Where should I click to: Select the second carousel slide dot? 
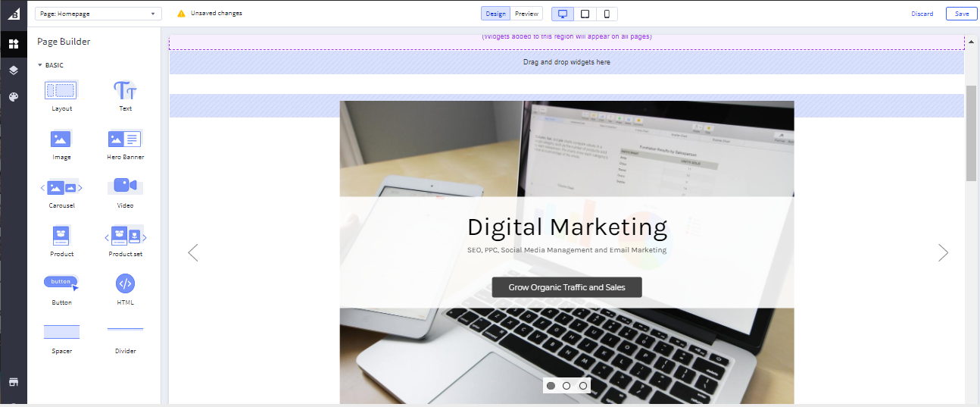click(566, 386)
